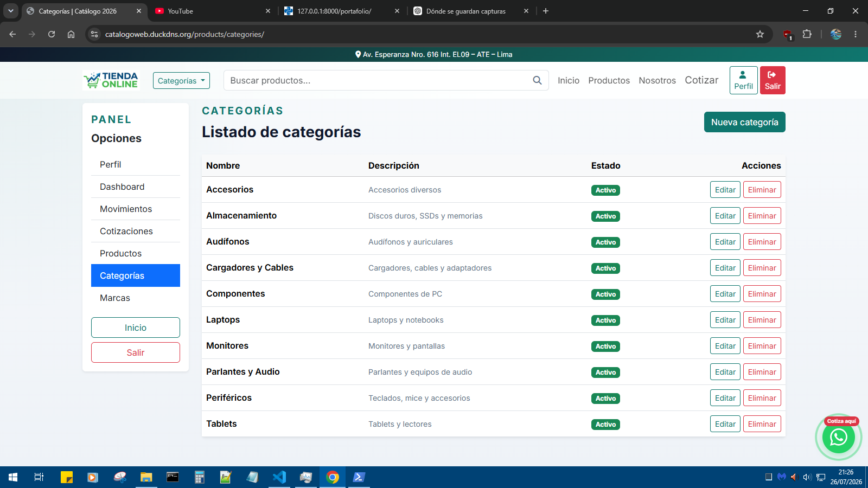Click the taskbar clock showing 21:26
Screen dimensions: 868x488
[846, 477]
